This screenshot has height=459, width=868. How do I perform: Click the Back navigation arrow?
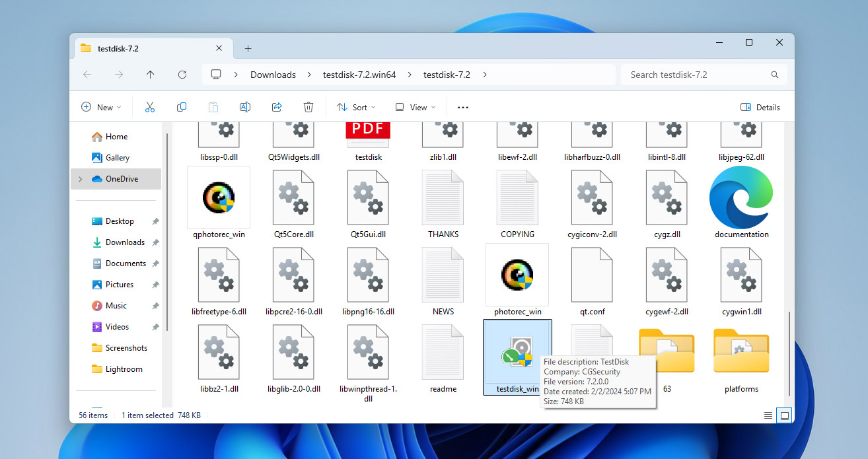(87, 75)
